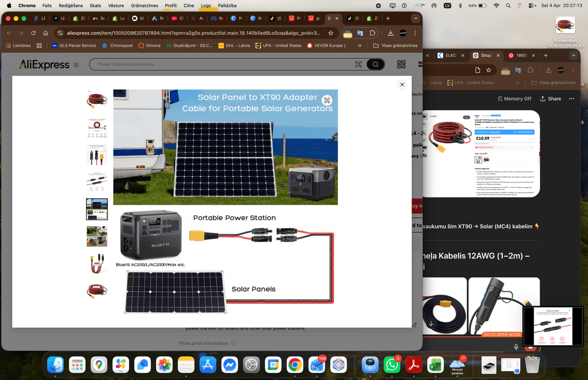Select the second thumbnail with cable length diagram
This screenshot has width=588, height=380.
97,127
